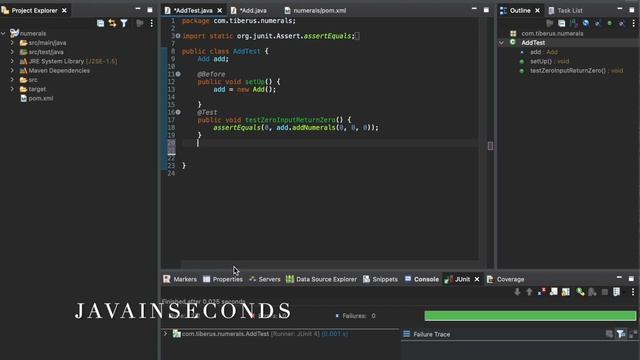This screenshot has height=360, width=640.
Task: Open the Console tab
Action: click(x=422, y=279)
